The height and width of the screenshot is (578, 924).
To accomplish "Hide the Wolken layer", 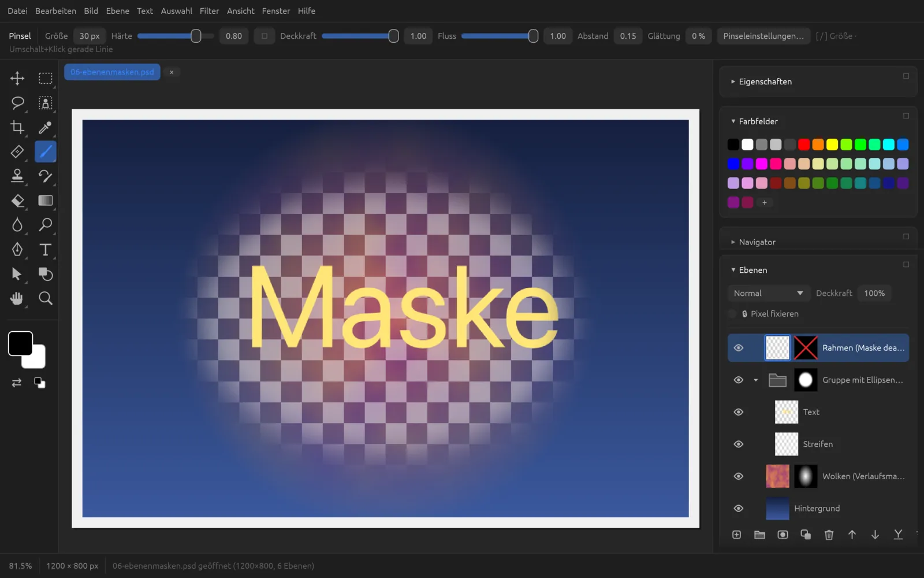I will tap(738, 476).
